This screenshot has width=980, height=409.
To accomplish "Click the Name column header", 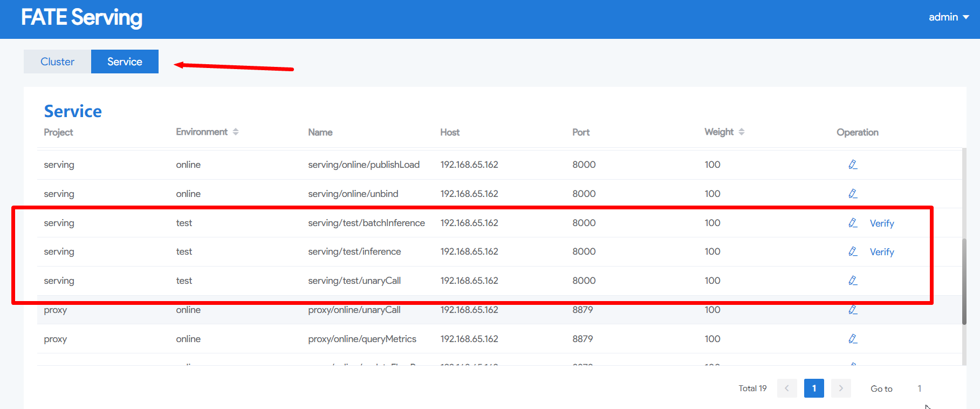I will click(320, 132).
